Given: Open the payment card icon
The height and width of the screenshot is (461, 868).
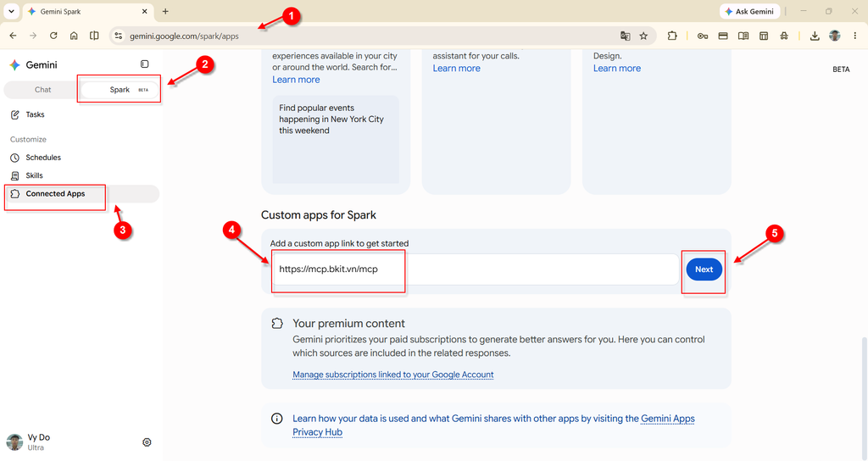Looking at the screenshot, I should (723, 36).
